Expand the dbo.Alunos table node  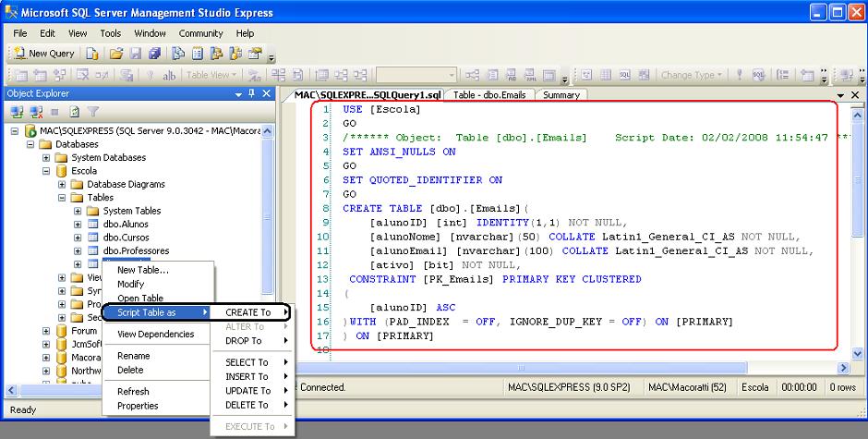78,224
